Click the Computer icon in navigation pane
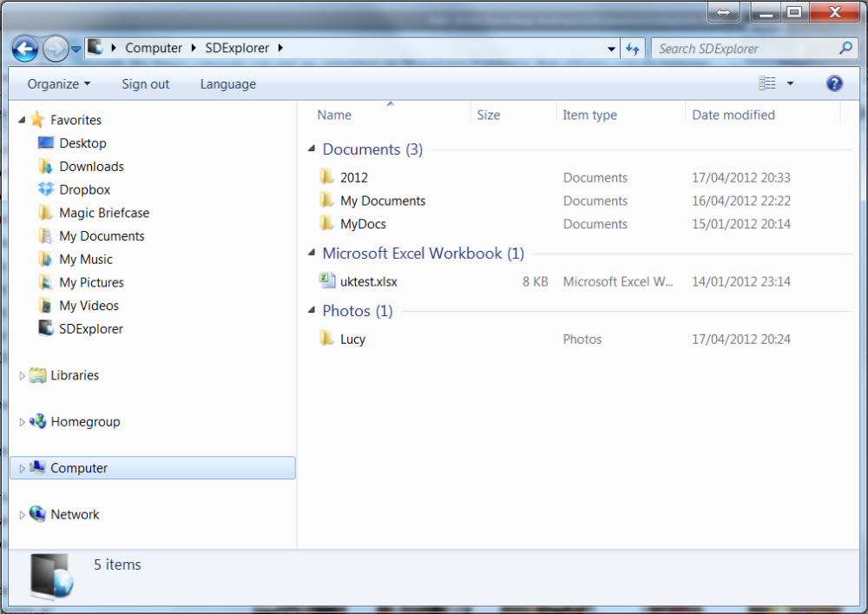 click(x=37, y=468)
